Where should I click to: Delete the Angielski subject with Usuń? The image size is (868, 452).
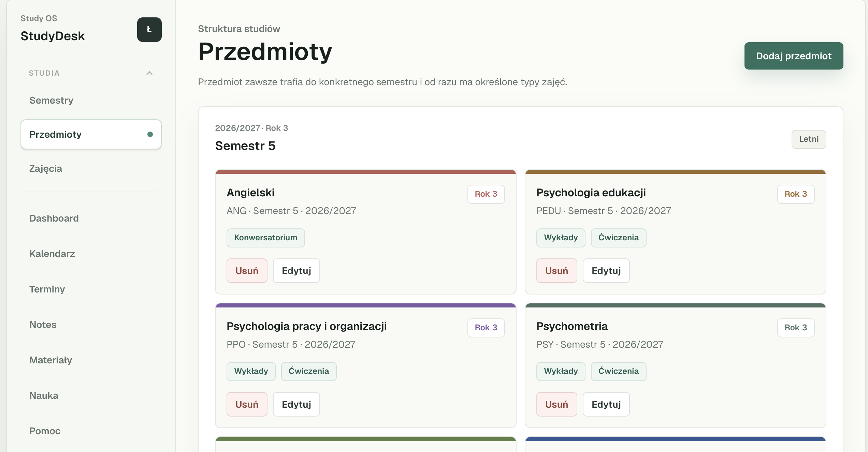coord(247,271)
